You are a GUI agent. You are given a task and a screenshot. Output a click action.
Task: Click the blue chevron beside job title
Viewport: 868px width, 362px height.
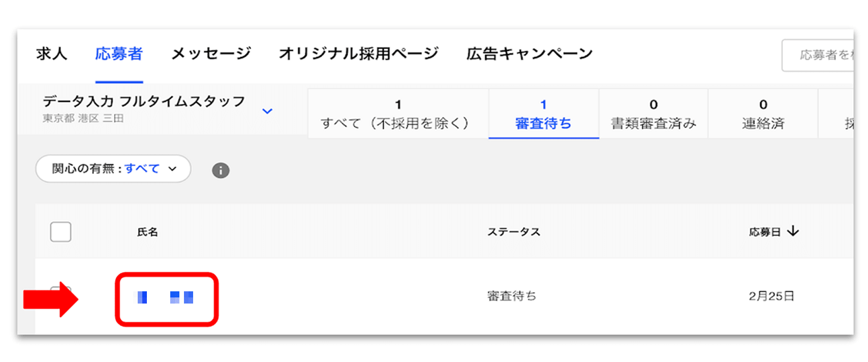(x=267, y=111)
